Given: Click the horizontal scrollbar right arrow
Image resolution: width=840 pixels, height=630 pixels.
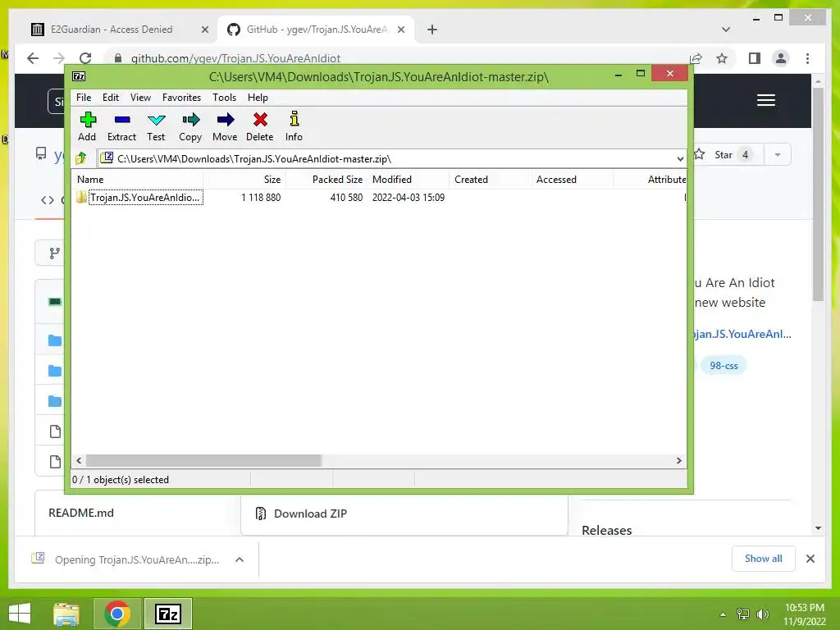Looking at the screenshot, I should click(678, 461).
